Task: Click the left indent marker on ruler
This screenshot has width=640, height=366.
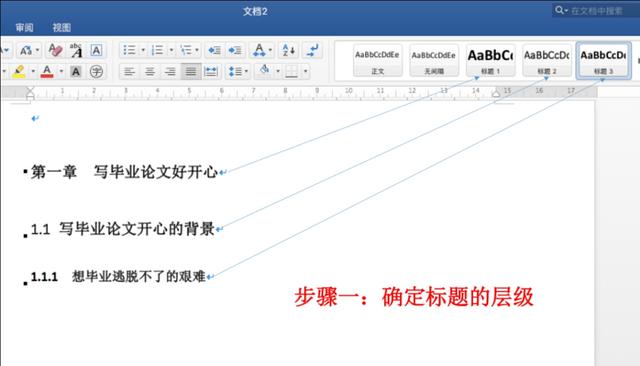Action: (x=30, y=94)
